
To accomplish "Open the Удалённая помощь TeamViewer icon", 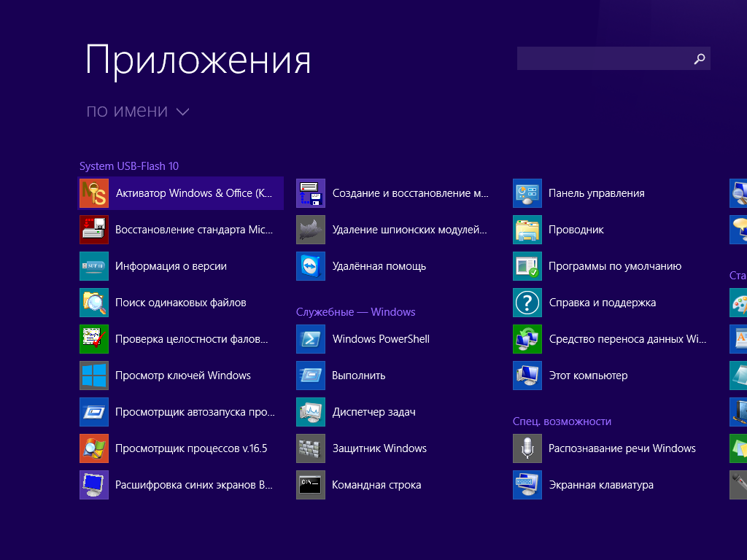I will [x=311, y=266].
